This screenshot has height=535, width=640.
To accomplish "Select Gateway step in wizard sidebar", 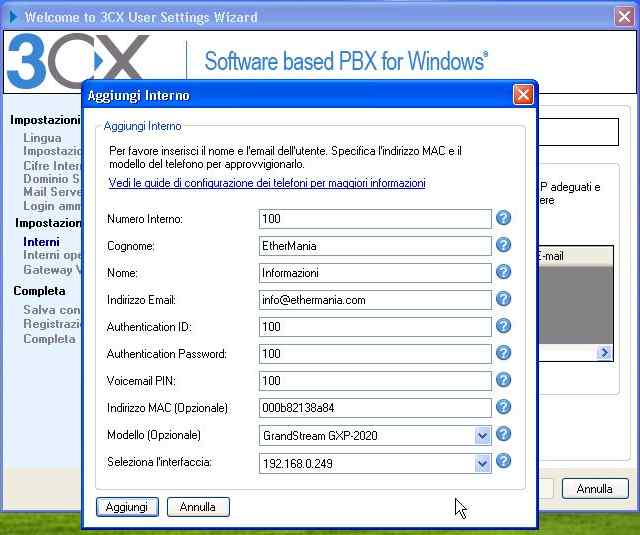I will point(52,269).
